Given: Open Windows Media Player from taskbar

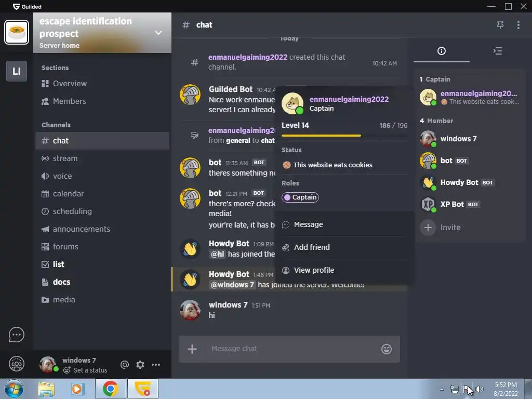Looking at the screenshot, I should [x=77, y=389].
